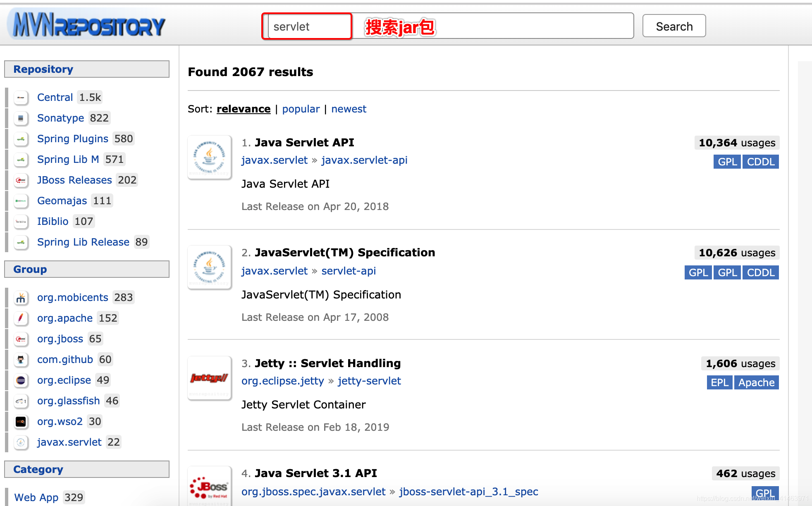Filter by Spring Lib M repository

tap(68, 160)
